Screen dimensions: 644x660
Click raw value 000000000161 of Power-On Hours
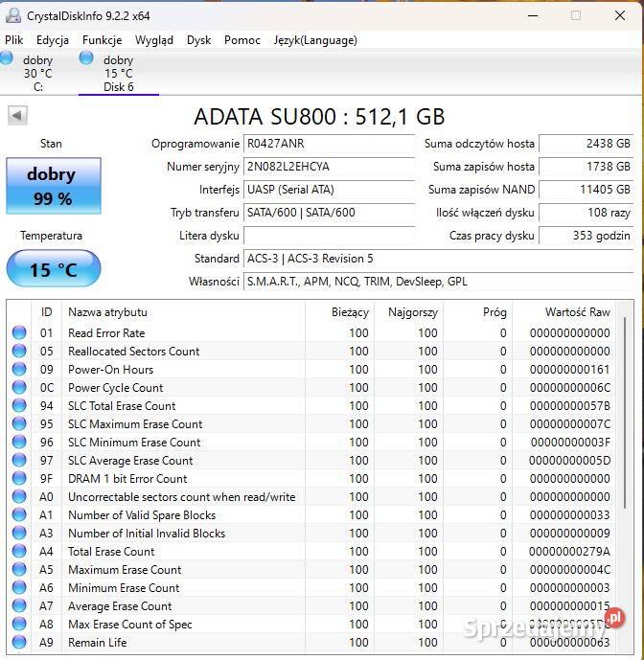tap(569, 370)
